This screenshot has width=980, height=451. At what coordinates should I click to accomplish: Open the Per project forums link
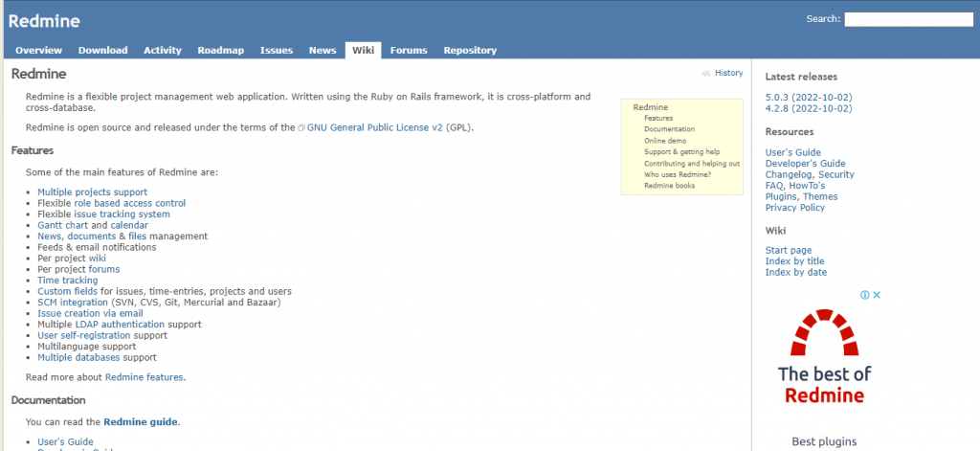click(104, 270)
